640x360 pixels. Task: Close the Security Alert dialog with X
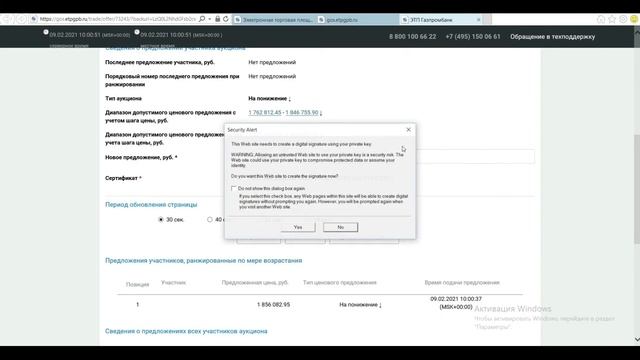click(409, 129)
